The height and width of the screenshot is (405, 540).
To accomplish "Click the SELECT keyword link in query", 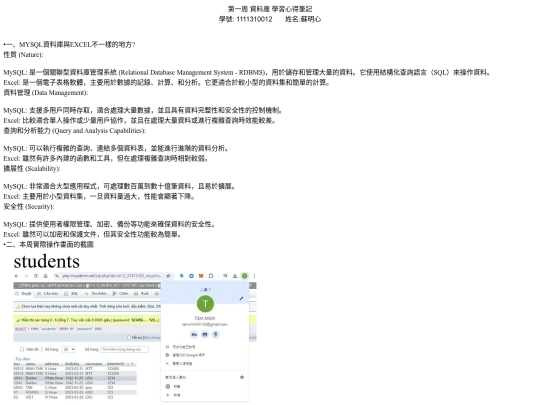I will point(20,329).
